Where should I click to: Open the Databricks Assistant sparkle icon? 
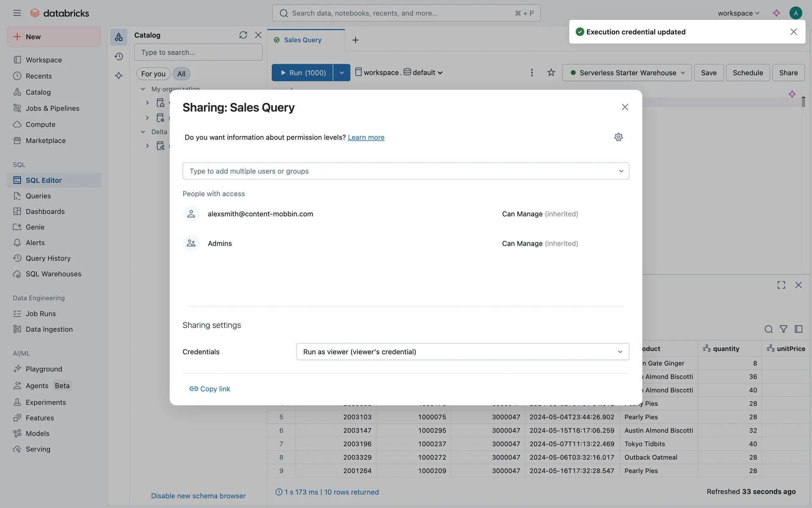pos(776,13)
